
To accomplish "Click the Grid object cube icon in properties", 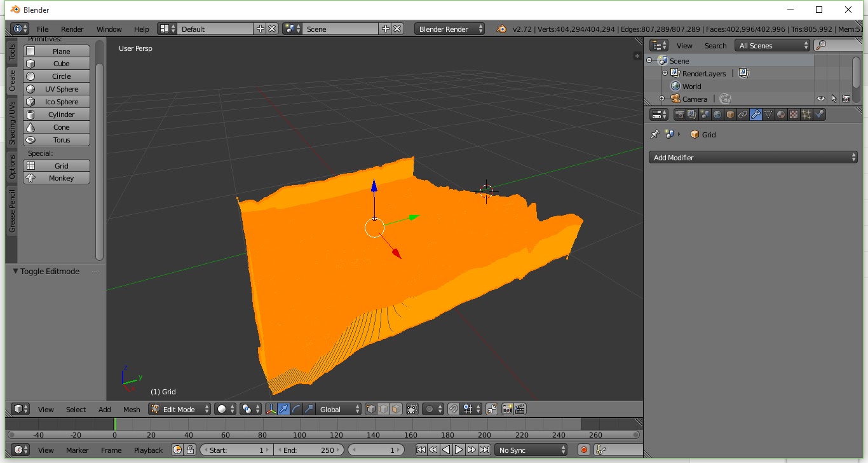I will [x=695, y=134].
